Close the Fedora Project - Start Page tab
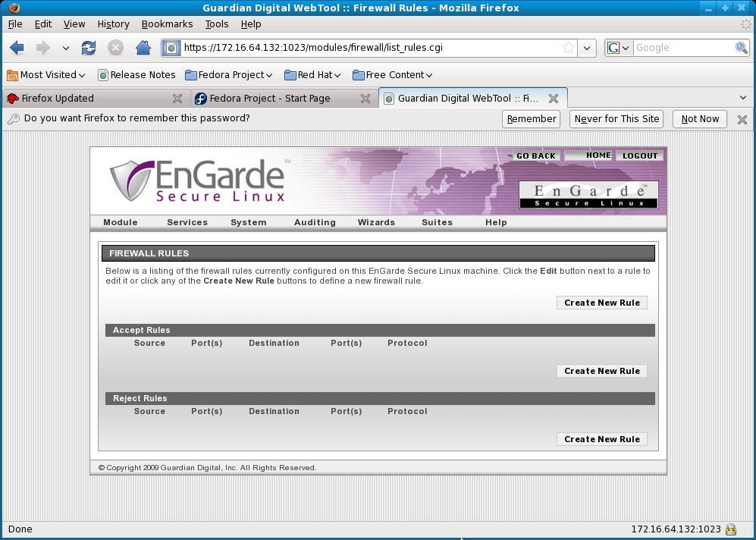The image size is (756, 540). (365, 99)
